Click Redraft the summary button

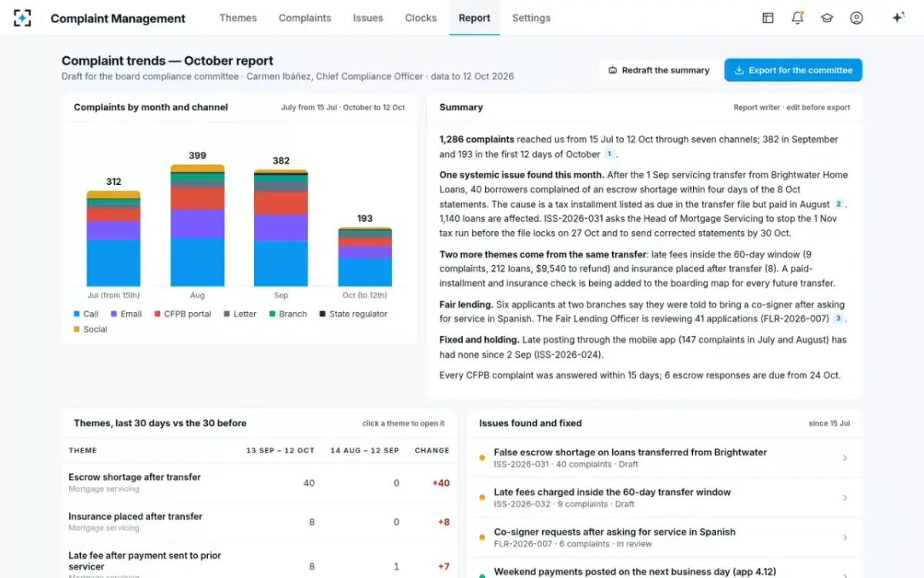coord(659,70)
